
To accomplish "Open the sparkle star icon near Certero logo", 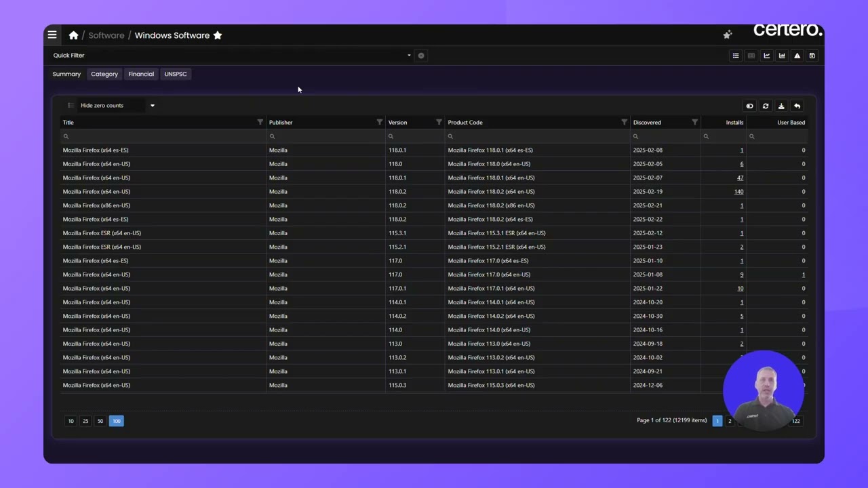I will coord(728,35).
